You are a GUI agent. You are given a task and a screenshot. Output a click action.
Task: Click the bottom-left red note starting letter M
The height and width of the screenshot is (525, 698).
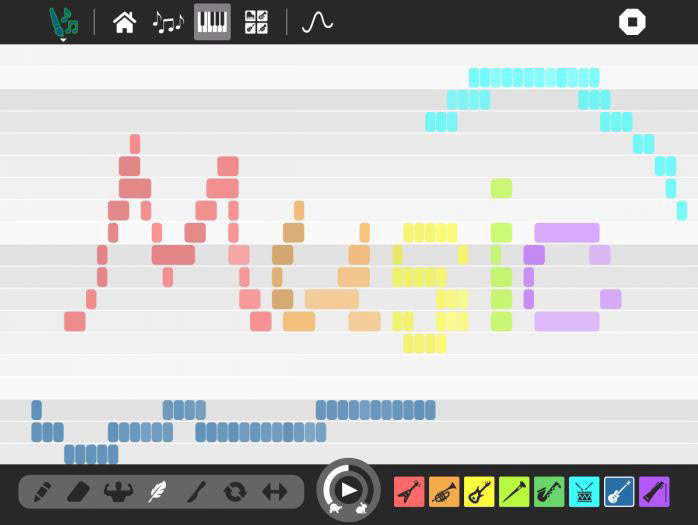point(75,321)
